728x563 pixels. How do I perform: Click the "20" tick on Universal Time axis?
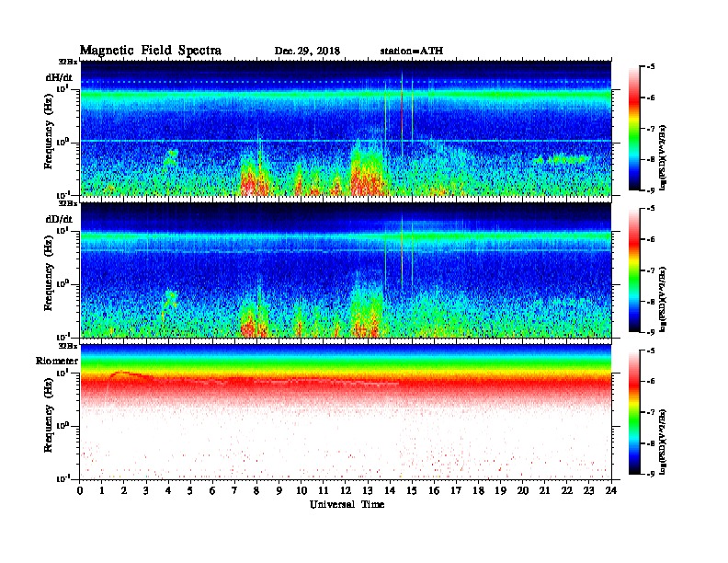click(523, 491)
